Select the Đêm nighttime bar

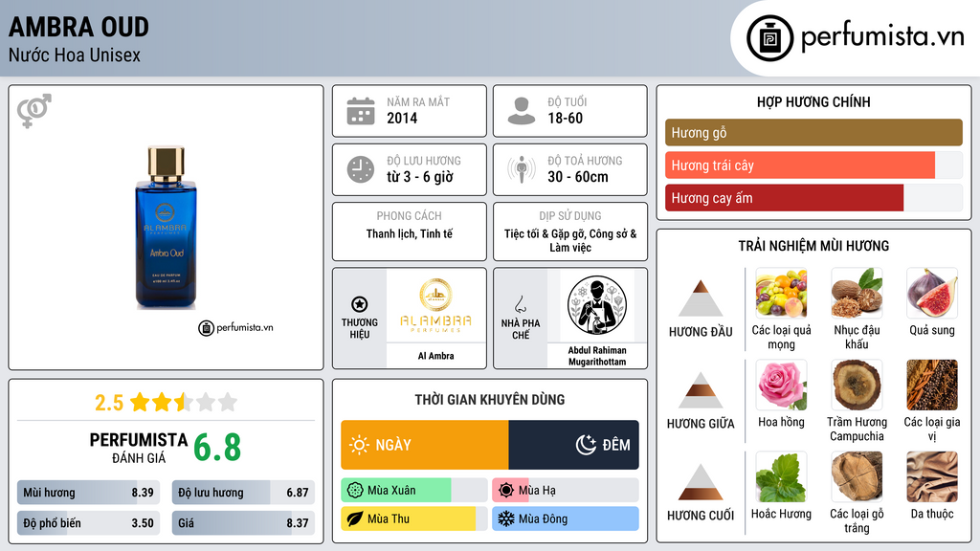tap(574, 445)
